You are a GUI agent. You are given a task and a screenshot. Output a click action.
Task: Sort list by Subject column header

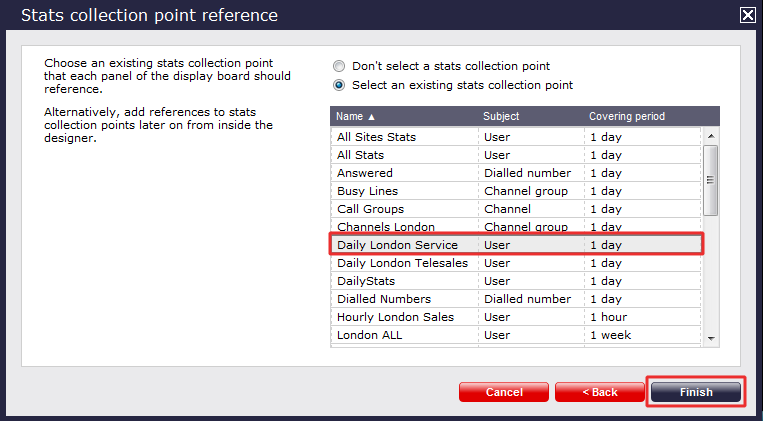coord(529,116)
